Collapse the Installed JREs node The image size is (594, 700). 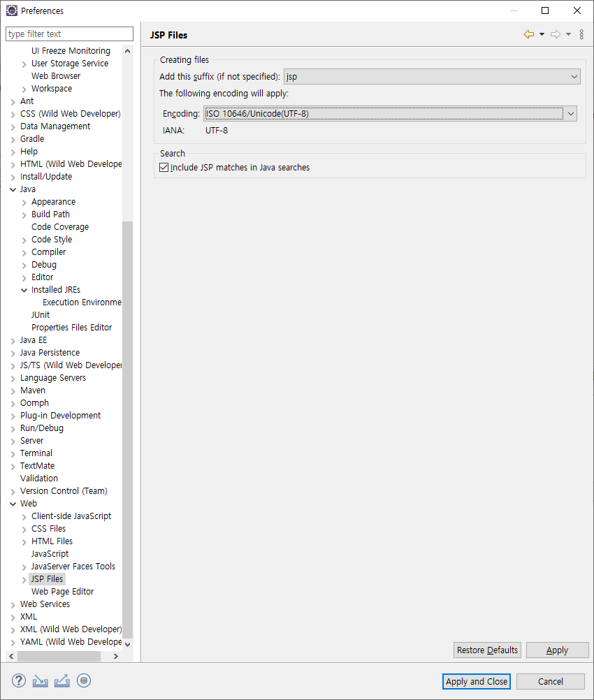[x=24, y=290]
